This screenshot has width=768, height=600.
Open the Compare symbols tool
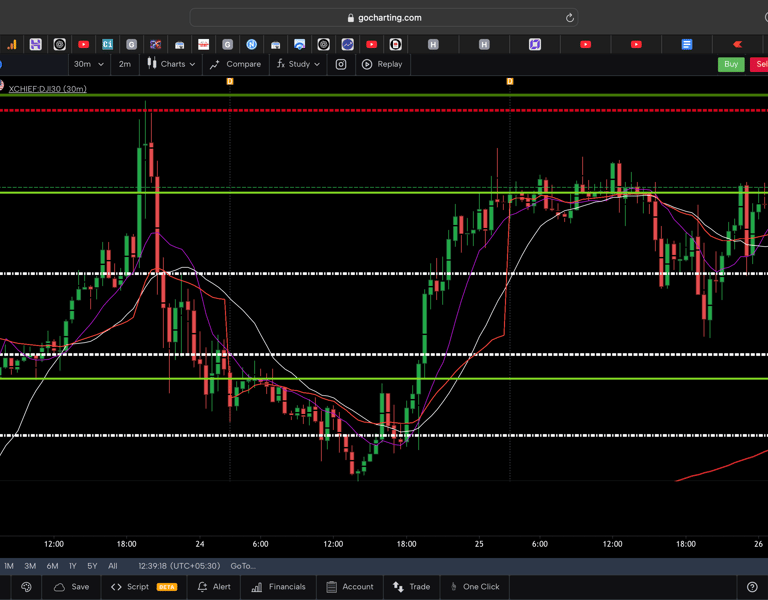tap(236, 64)
